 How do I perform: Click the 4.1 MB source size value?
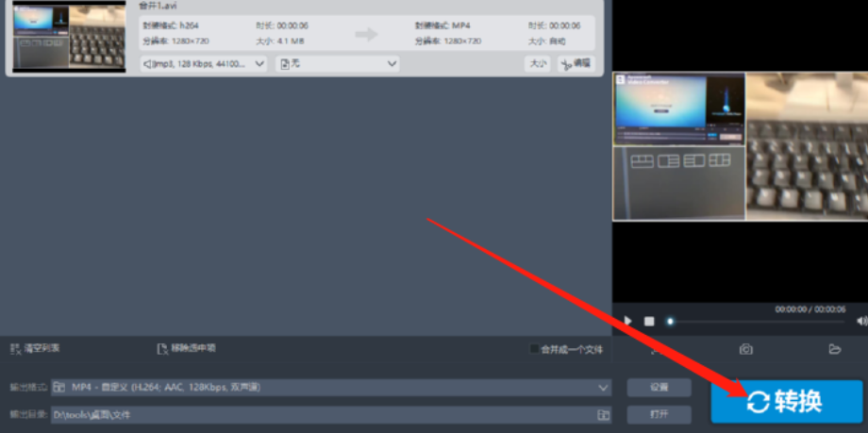pos(291,42)
